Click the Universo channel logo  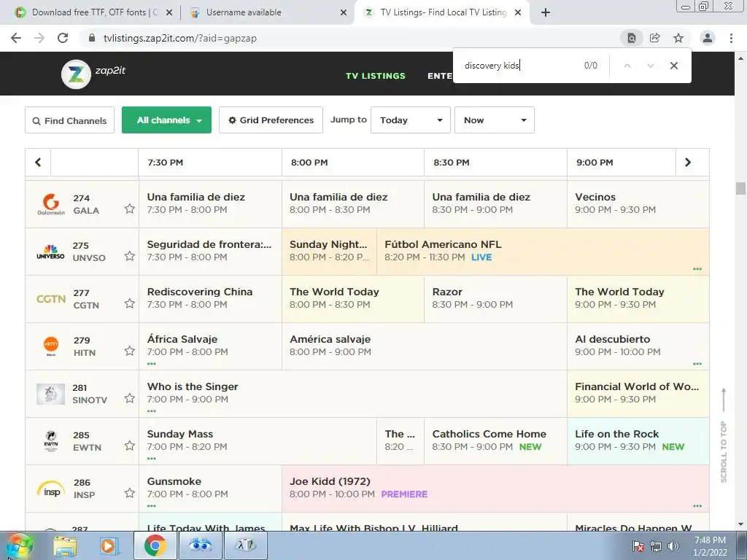point(50,252)
